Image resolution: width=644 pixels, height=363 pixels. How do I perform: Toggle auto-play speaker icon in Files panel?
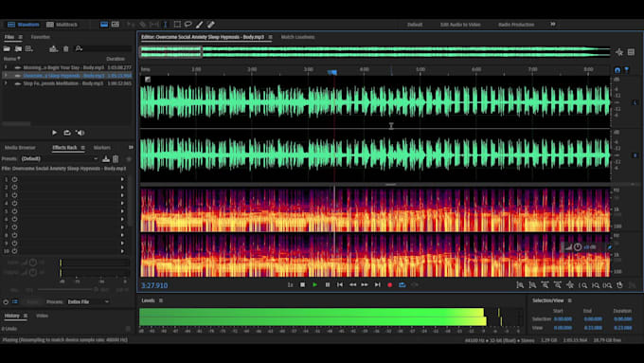(80, 133)
